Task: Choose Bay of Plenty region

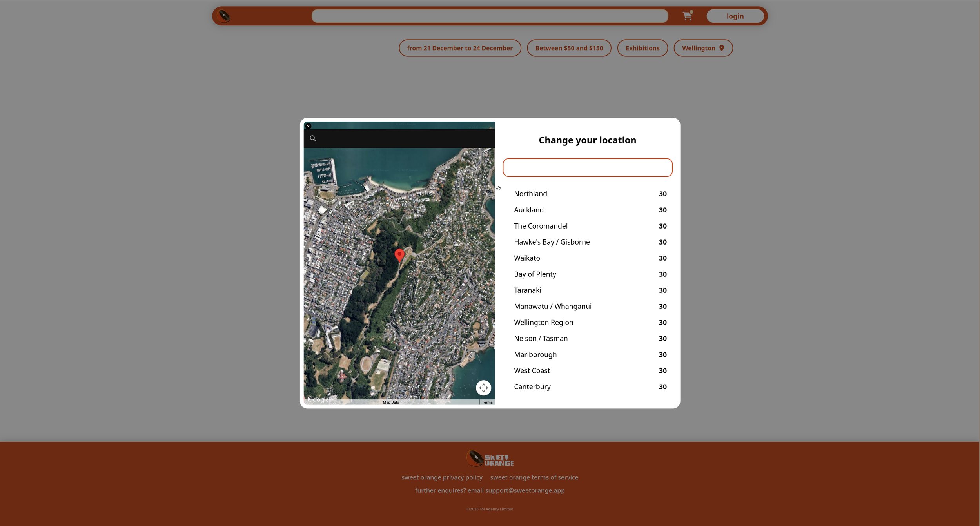Action: click(x=535, y=274)
